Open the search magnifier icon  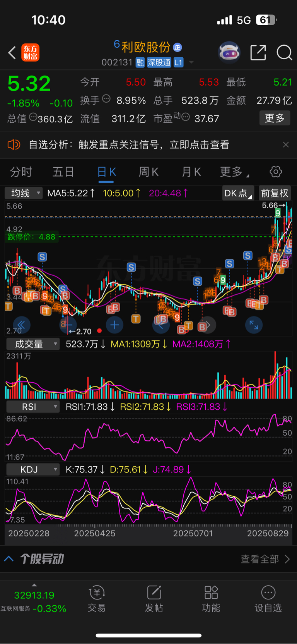coord(284,52)
